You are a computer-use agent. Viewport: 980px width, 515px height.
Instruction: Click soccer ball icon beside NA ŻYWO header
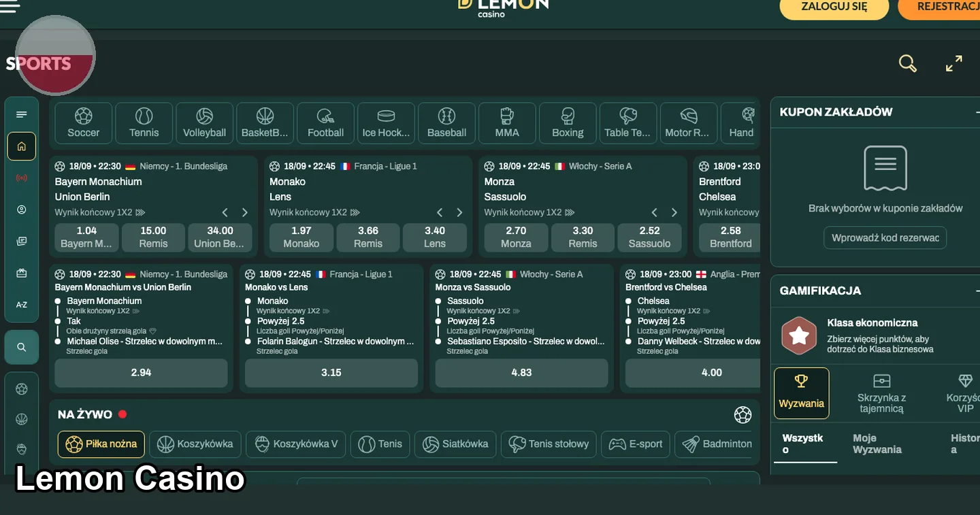743,414
